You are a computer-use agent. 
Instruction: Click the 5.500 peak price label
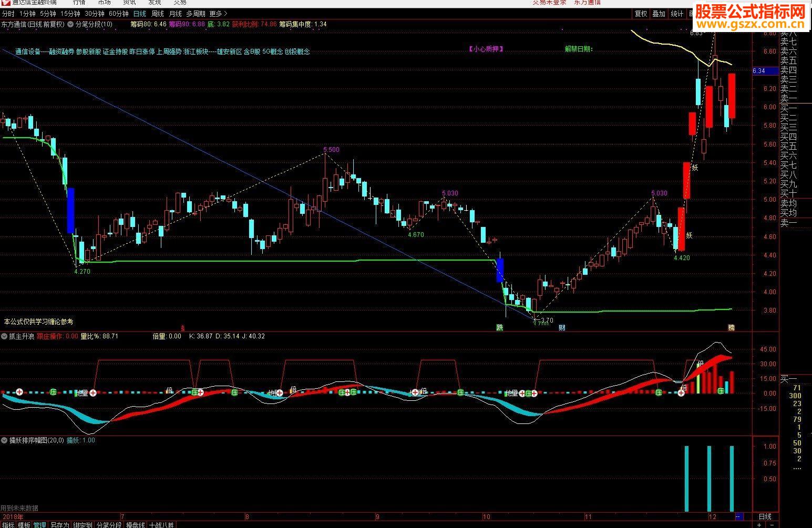coord(331,150)
